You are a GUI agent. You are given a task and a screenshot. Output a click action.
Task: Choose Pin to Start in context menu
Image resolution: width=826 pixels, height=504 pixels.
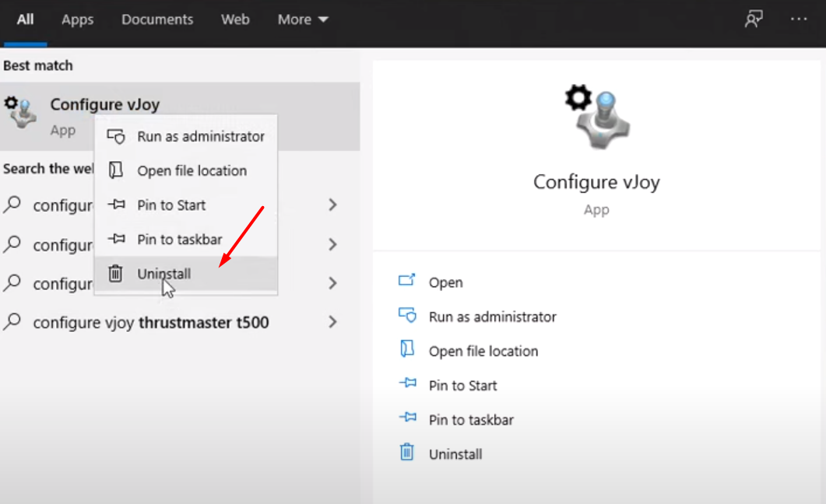186,205
